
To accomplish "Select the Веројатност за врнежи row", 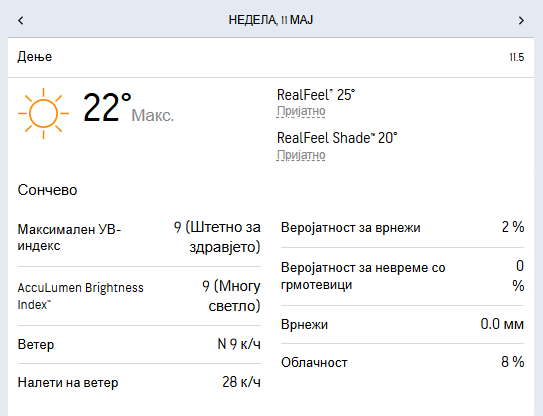I will [402, 228].
